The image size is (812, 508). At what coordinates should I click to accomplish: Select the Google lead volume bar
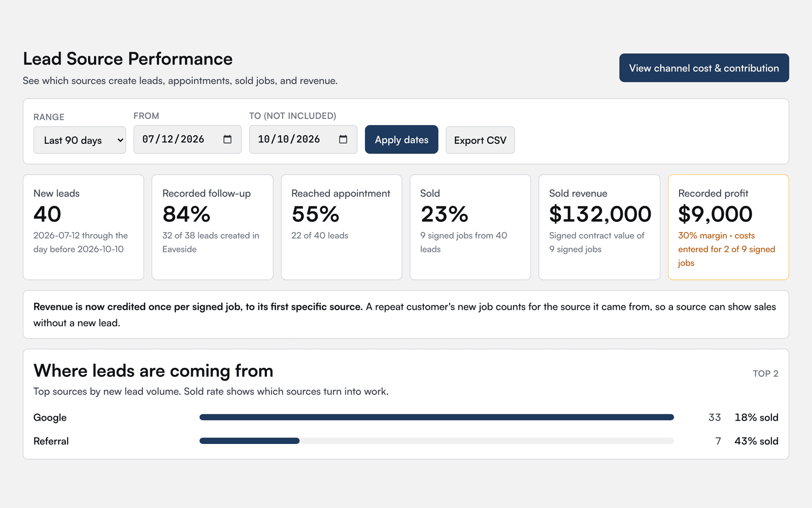tap(436, 417)
